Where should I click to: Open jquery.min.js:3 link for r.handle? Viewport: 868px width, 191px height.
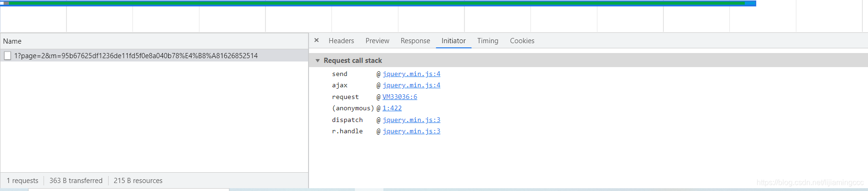(x=412, y=131)
